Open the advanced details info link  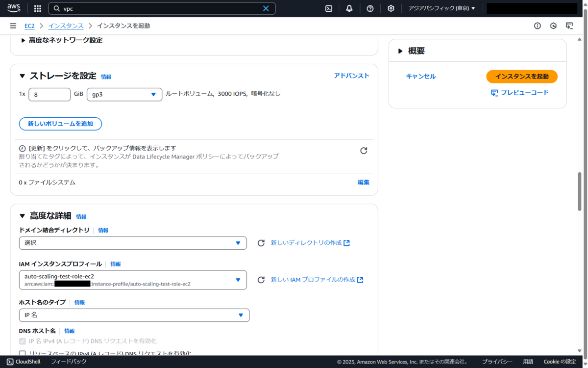81,216
